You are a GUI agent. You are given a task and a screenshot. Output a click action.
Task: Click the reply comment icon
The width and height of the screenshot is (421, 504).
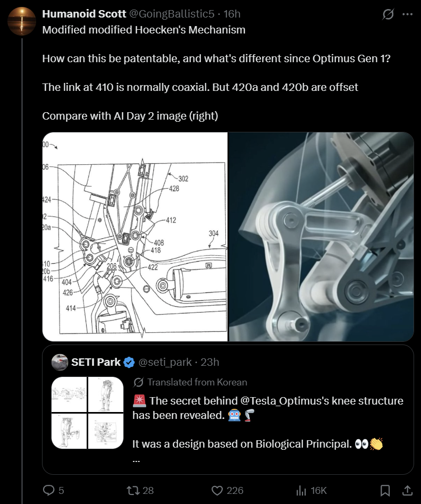coord(48,490)
